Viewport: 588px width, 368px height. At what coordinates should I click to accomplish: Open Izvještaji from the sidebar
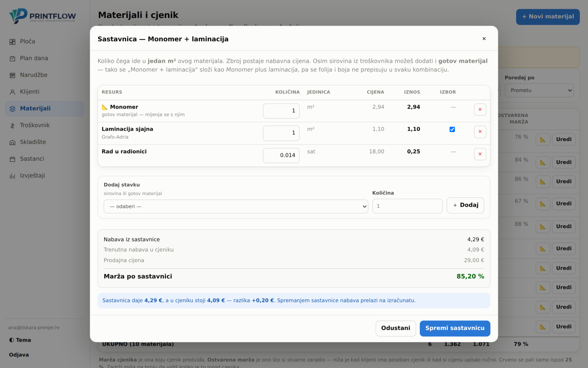(44, 176)
